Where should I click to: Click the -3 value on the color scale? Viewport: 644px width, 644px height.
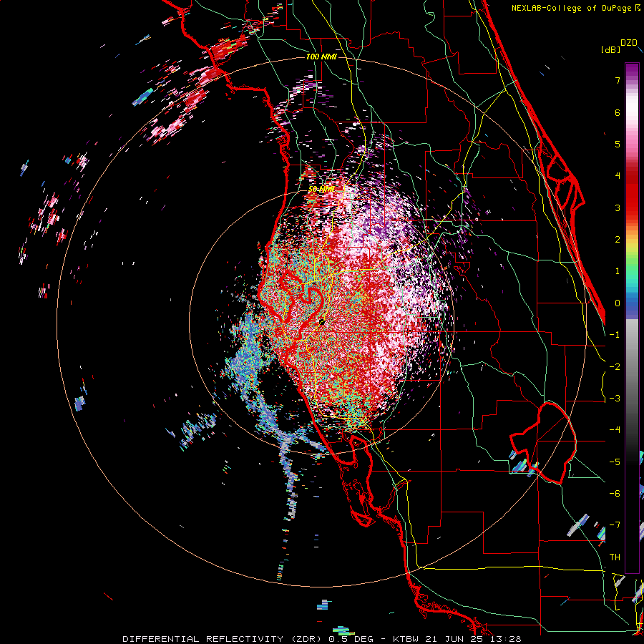[x=615, y=399]
